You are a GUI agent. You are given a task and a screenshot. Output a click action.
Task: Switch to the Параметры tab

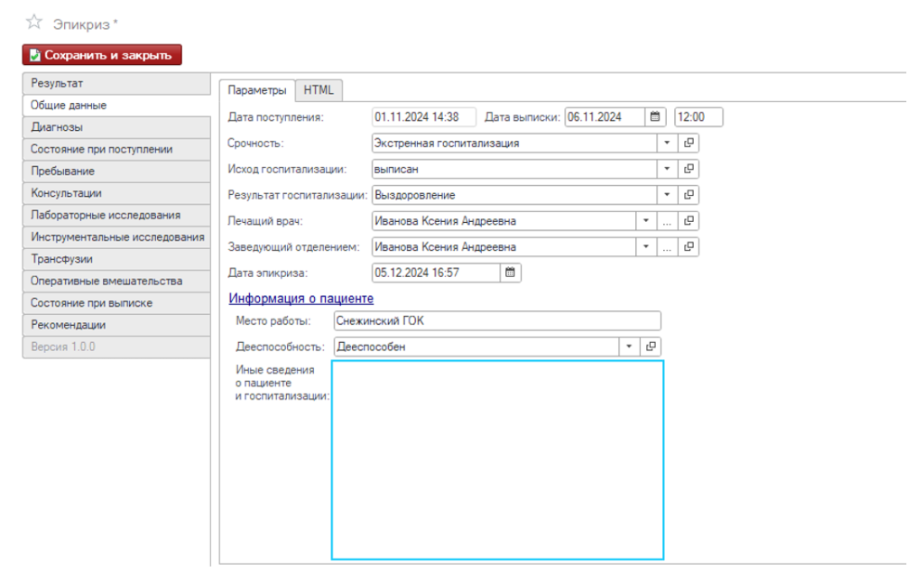coord(257,90)
